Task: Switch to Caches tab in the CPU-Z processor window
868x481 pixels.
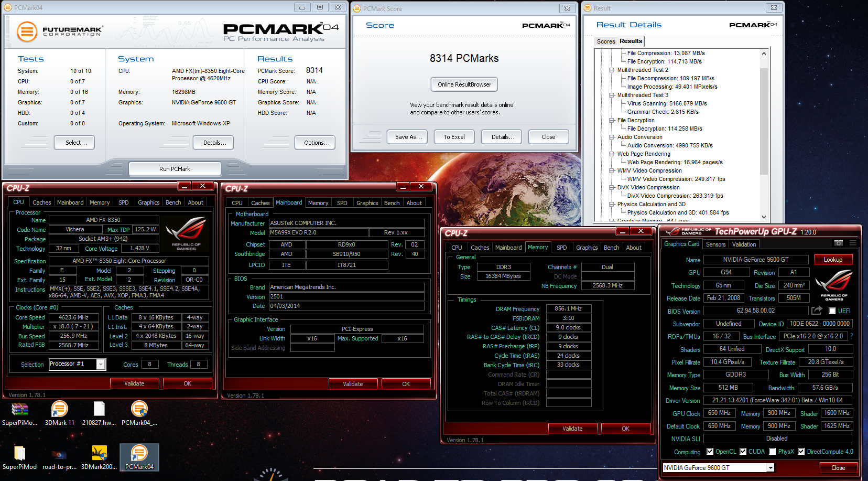Action: point(42,202)
